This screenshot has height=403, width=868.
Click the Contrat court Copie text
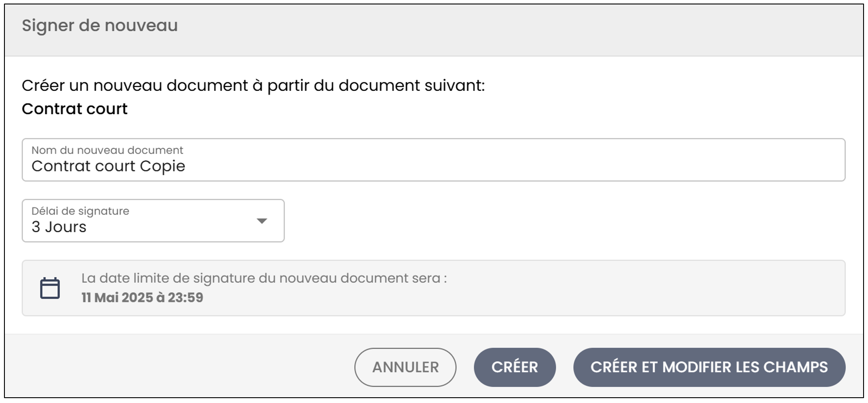(108, 166)
